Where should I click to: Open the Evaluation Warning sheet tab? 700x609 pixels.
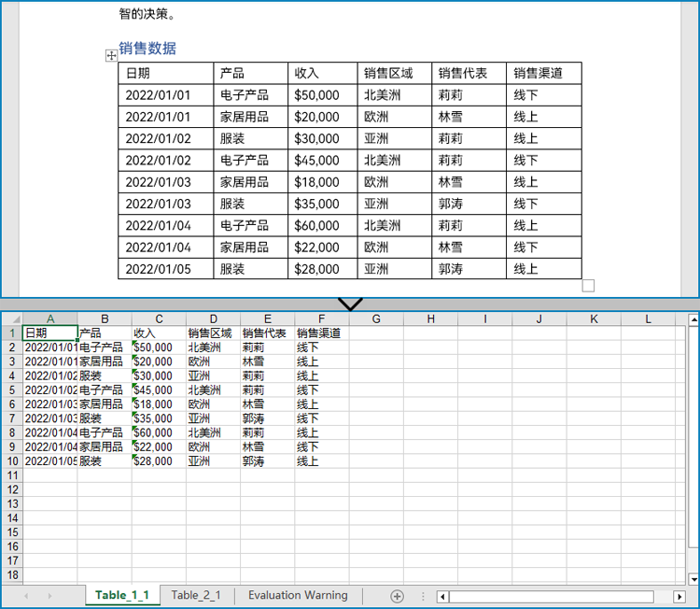click(298, 595)
